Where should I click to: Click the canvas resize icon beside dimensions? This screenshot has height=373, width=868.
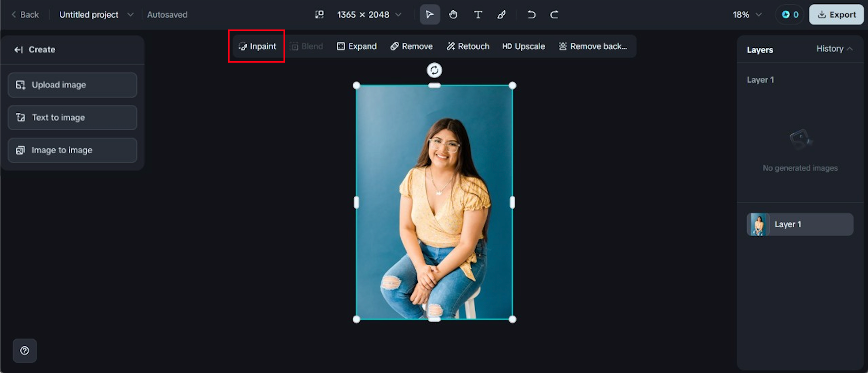(319, 15)
